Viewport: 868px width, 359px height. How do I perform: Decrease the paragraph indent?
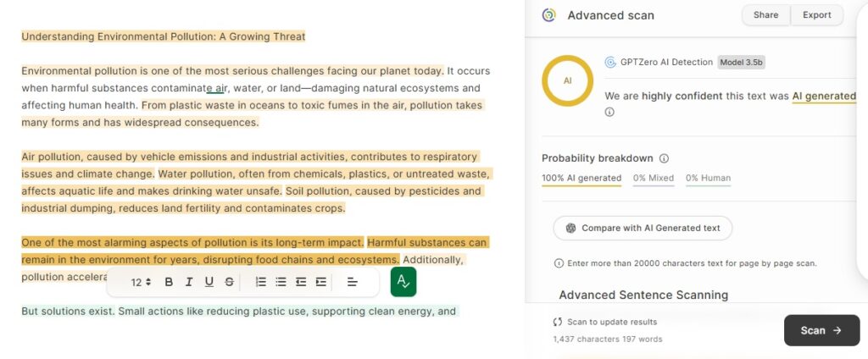pos(301,282)
